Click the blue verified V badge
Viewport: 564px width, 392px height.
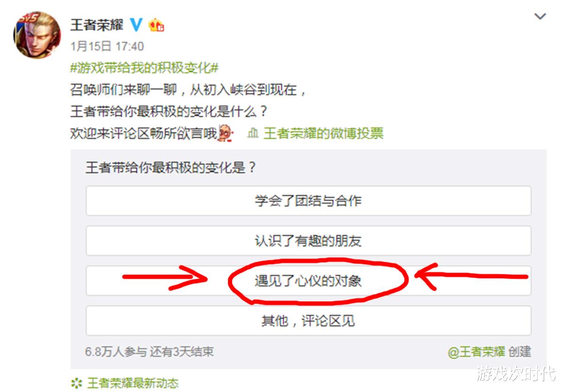[x=136, y=24]
